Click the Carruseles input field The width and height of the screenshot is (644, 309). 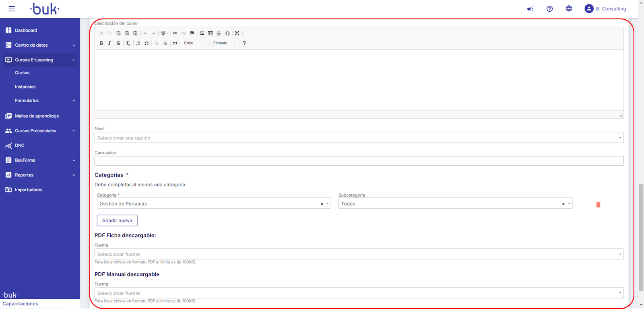(x=359, y=161)
